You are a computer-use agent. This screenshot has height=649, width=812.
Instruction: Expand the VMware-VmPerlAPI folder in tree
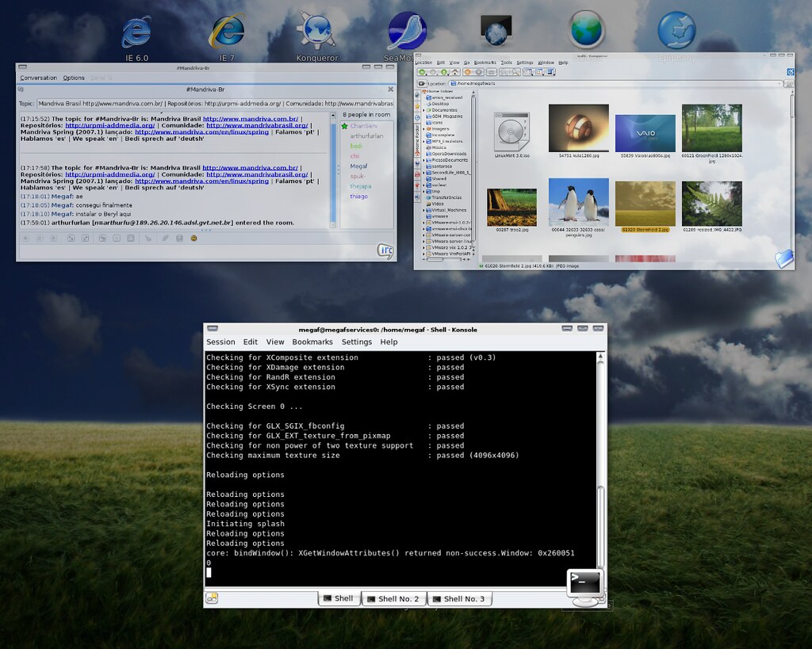[423, 254]
